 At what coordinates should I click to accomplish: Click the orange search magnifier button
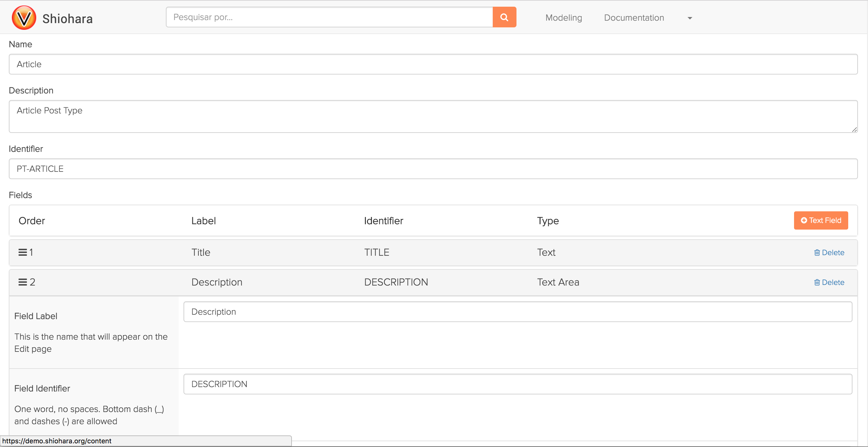(504, 17)
